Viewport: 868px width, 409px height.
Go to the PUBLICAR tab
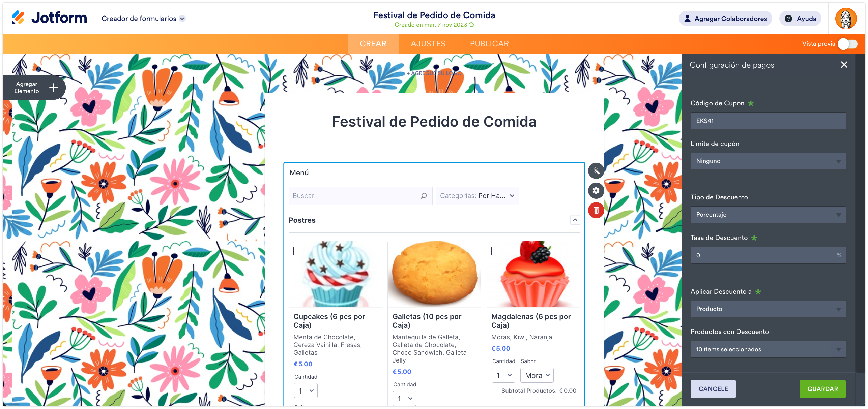pos(489,44)
